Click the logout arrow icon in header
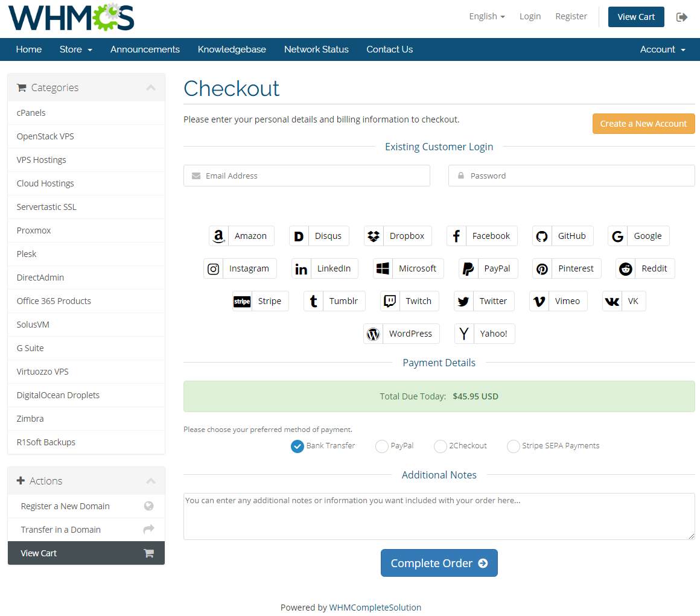Image resolution: width=700 pixels, height=616 pixels. (x=682, y=17)
